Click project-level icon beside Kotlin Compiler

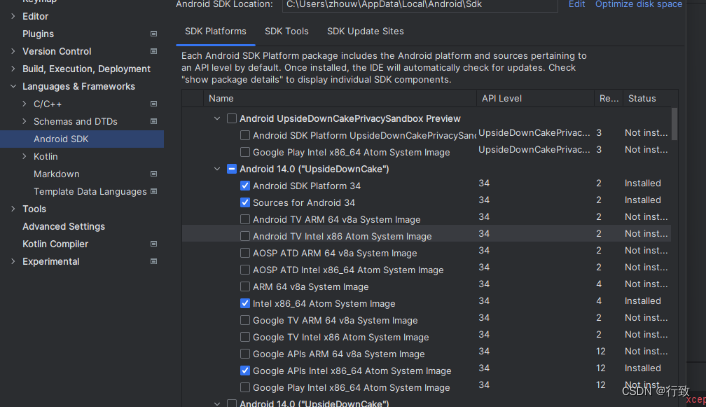(154, 244)
